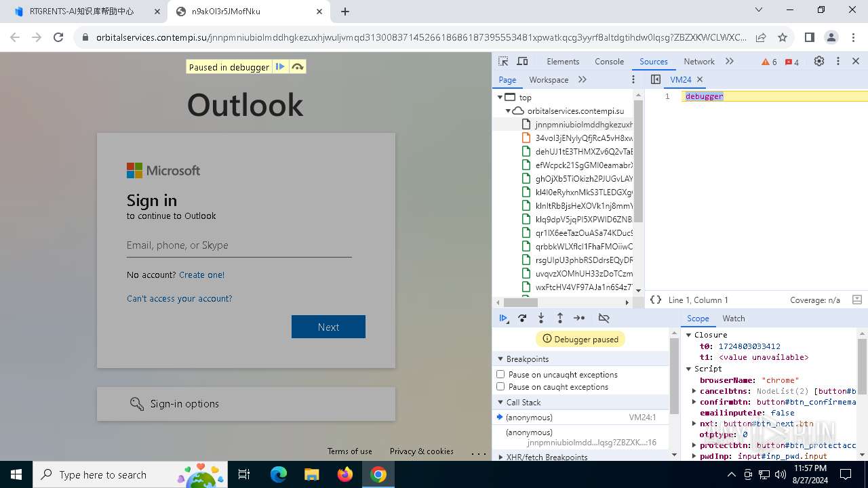
Task: Open the Workspace navigator tab
Action: point(549,79)
